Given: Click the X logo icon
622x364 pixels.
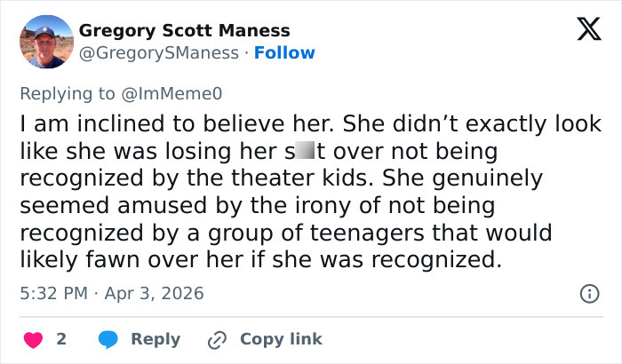Looking at the screenshot, I should coord(583,29).
